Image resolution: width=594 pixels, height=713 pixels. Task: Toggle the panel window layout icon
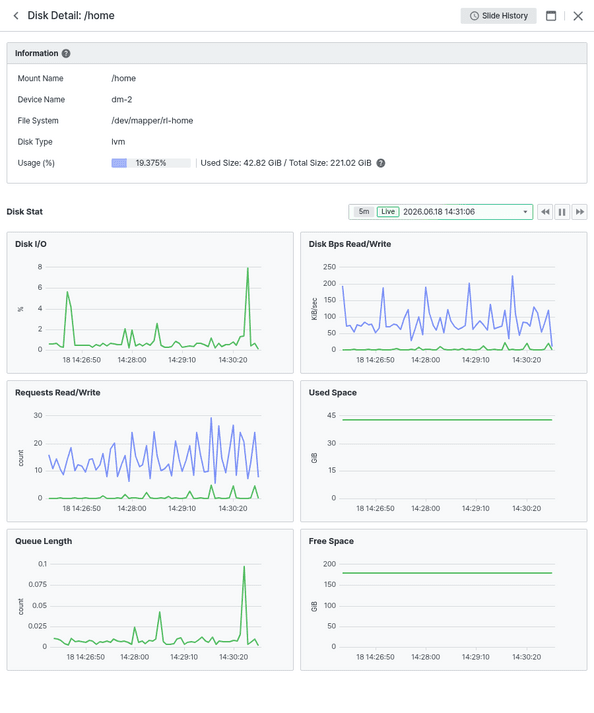(x=551, y=16)
